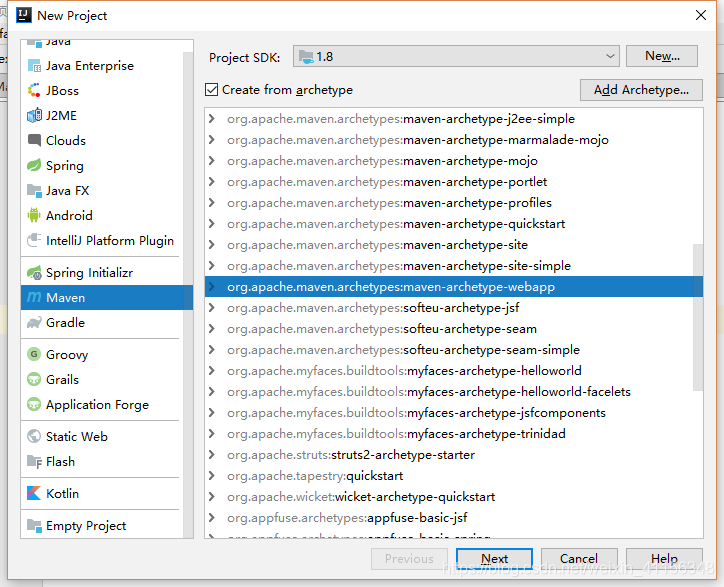The image size is (724, 587).
Task: Click the Java Enterprise icon
Action: click(x=34, y=66)
